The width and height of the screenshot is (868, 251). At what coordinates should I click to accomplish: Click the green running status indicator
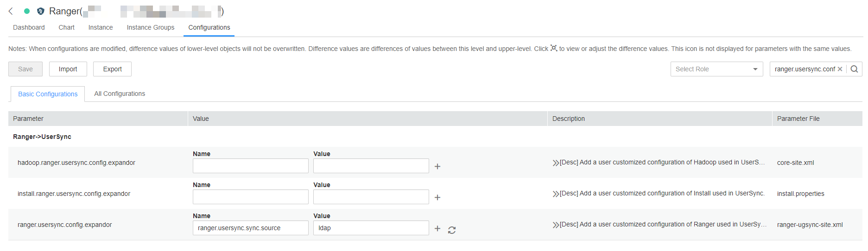pyautogui.click(x=27, y=11)
